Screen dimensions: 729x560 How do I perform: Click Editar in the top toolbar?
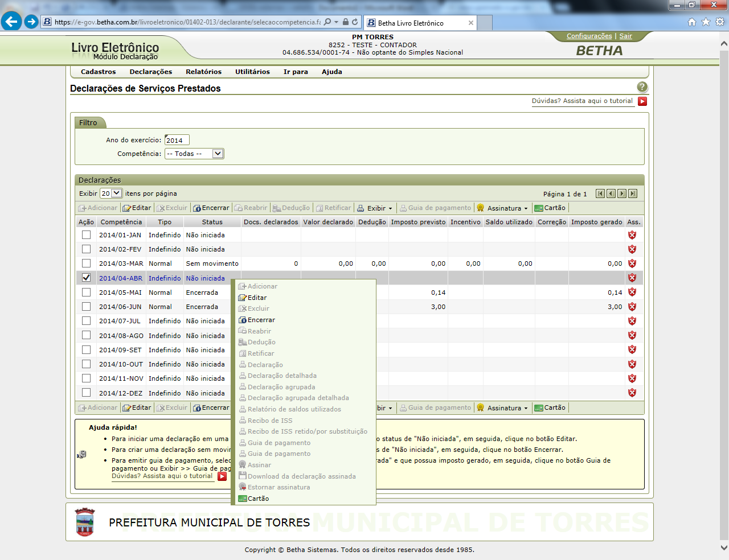(x=137, y=208)
